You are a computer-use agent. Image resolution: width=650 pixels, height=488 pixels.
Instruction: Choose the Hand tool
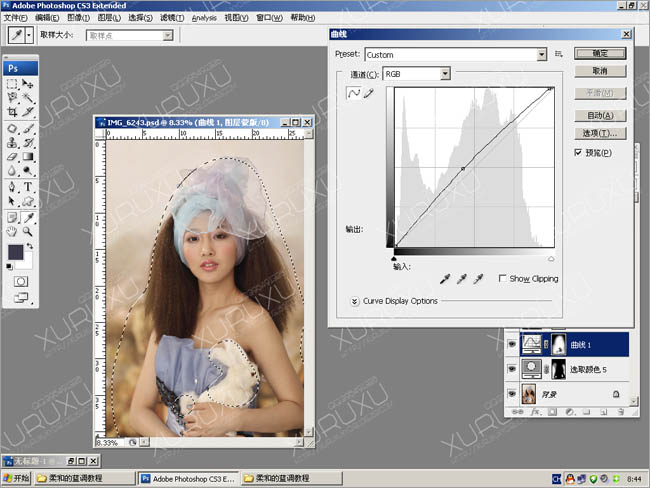[x=12, y=230]
